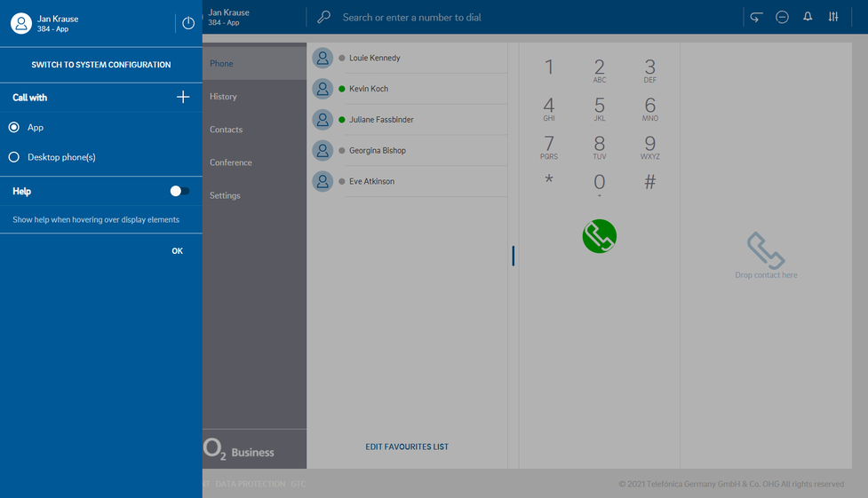Click Jan Krause name in top header
The height and width of the screenshot is (498, 868).
point(228,12)
